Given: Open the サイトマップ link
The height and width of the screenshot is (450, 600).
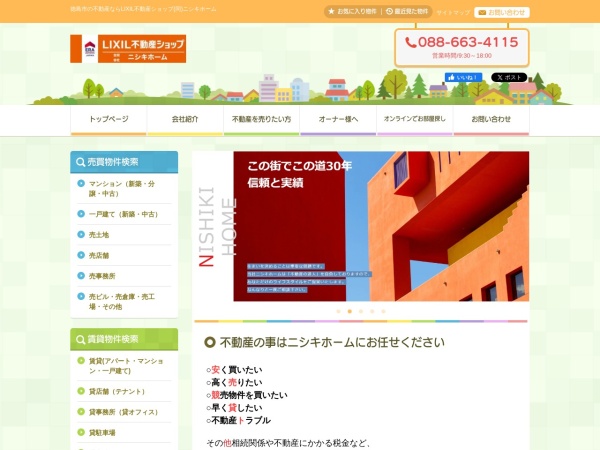Looking at the screenshot, I should point(453,13).
